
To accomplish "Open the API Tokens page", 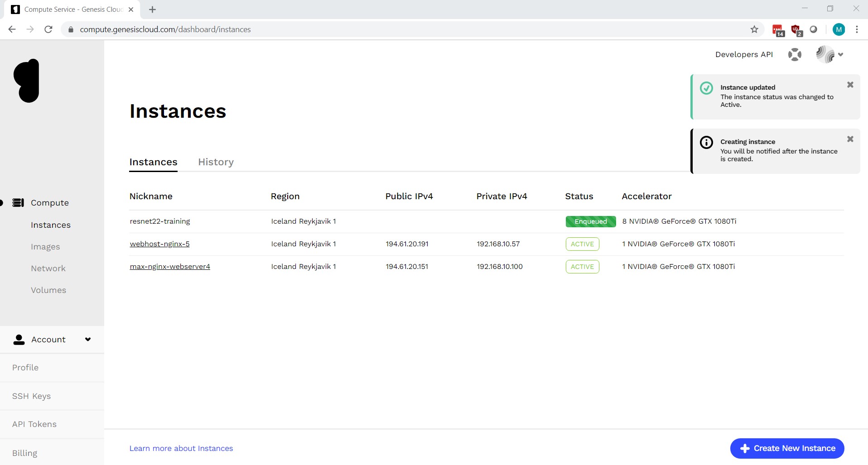I will tap(34, 424).
